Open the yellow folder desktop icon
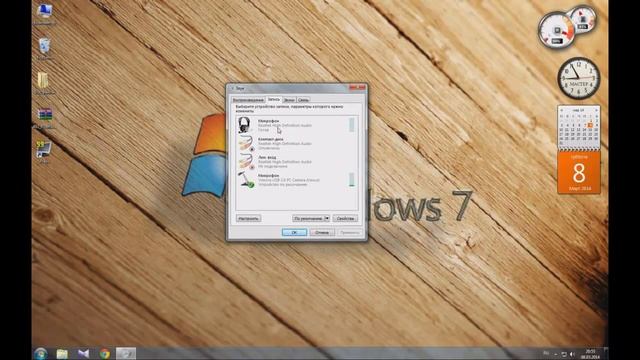The width and height of the screenshot is (640, 360). coord(44,80)
